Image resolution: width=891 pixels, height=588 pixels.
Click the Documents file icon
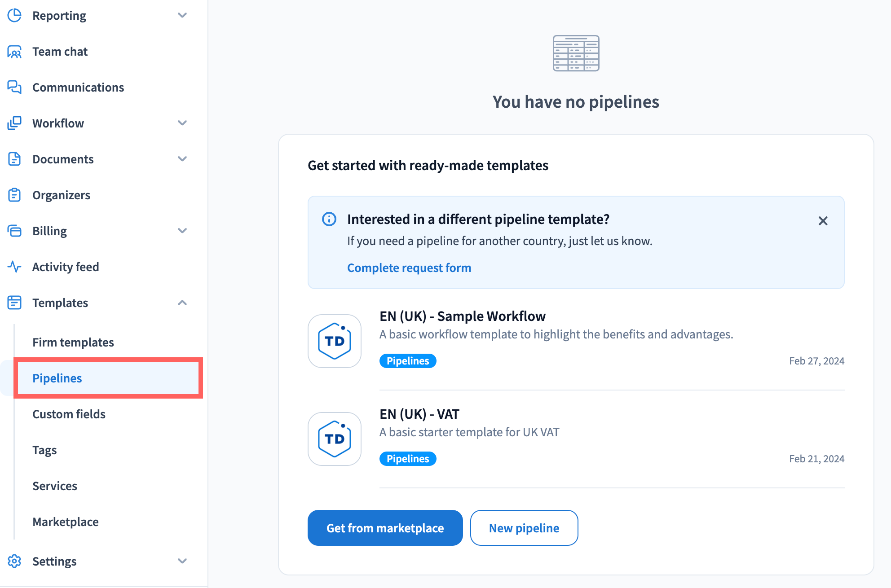14,159
